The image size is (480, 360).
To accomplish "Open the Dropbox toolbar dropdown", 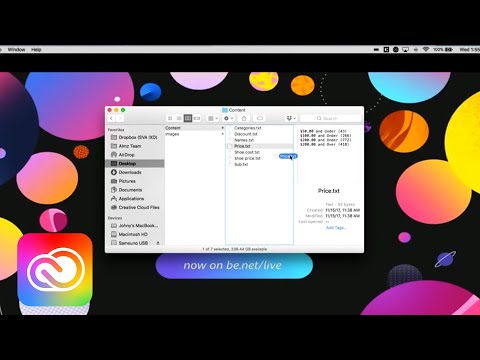I will 291,118.
